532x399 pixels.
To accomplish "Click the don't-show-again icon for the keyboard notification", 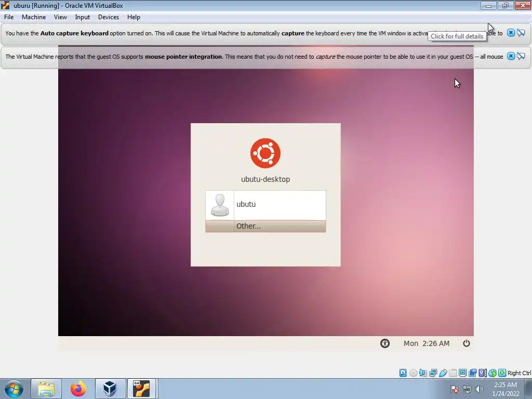I will pos(521,33).
